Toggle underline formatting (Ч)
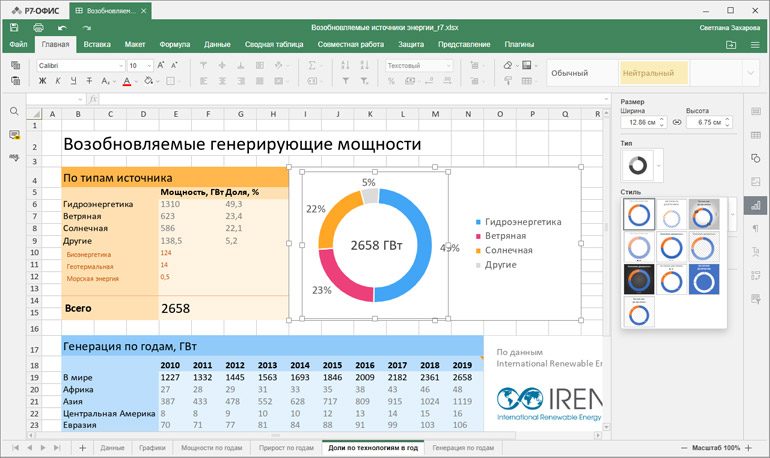This screenshot has width=770, height=458. coord(71,81)
